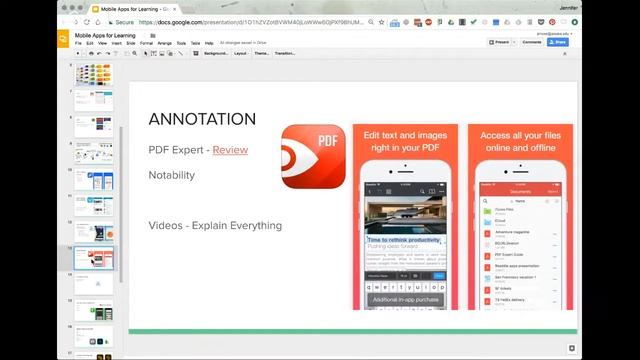Image resolution: width=640 pixels, height=360 pixels.
Task: Click the Videos - Explain Everything text
Action: (215, 225)
